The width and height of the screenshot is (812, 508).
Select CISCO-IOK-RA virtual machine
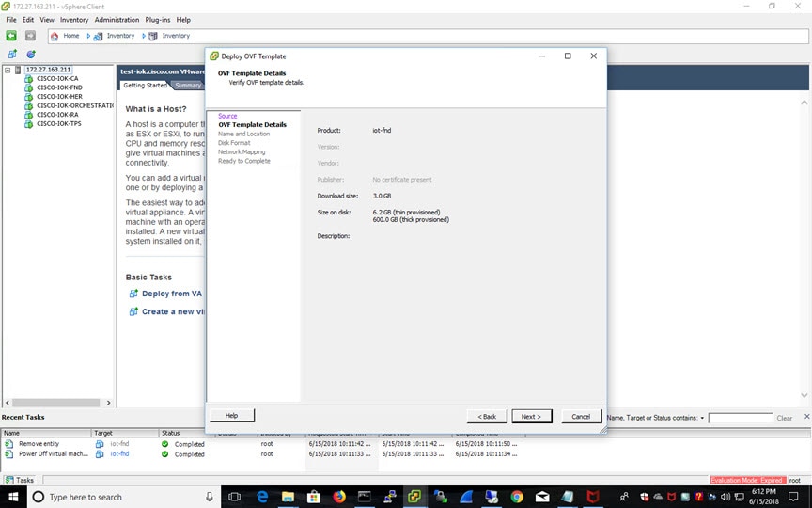point(57,115)
